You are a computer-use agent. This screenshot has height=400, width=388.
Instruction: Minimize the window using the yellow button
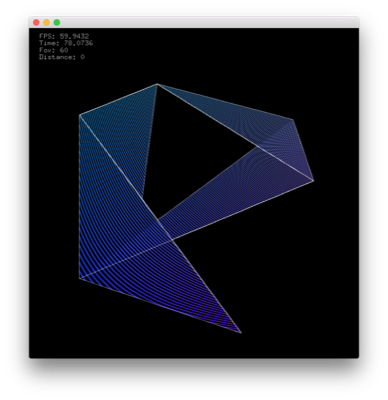click(47, 22)
